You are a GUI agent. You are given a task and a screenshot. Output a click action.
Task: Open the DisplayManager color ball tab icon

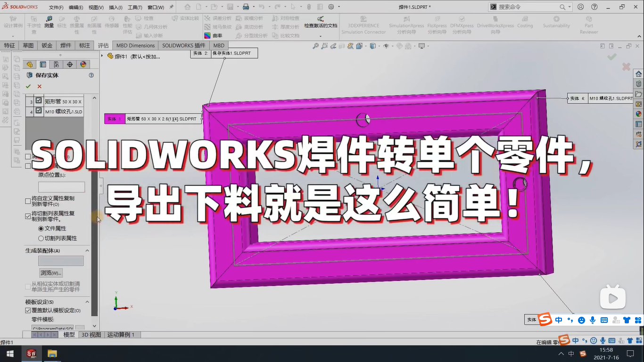tap(83, 65)
